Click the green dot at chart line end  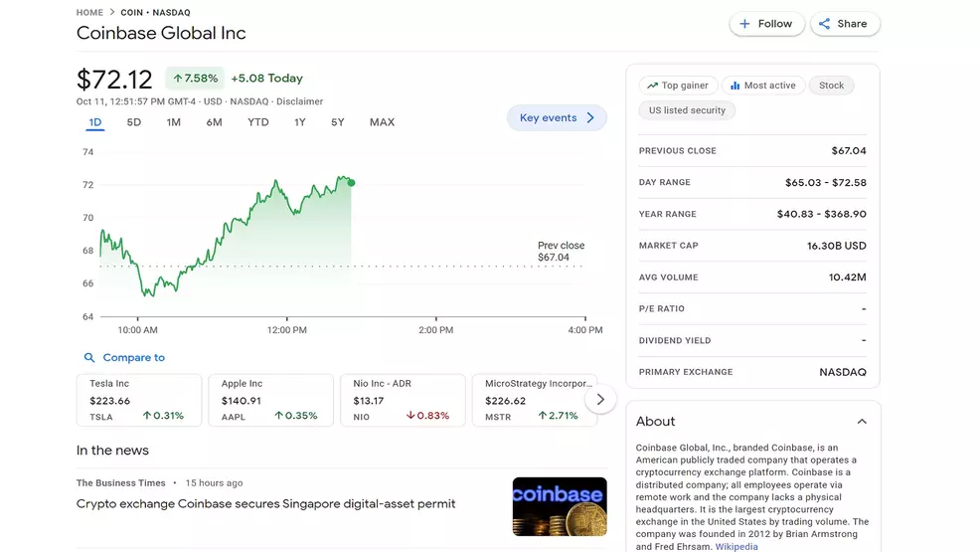pos(351,183)
